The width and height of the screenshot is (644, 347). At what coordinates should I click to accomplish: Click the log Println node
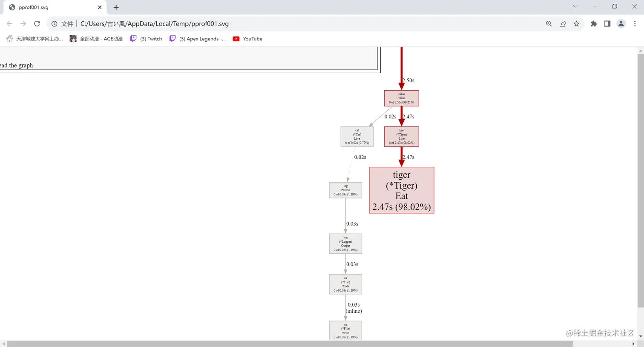coord(345,190)
